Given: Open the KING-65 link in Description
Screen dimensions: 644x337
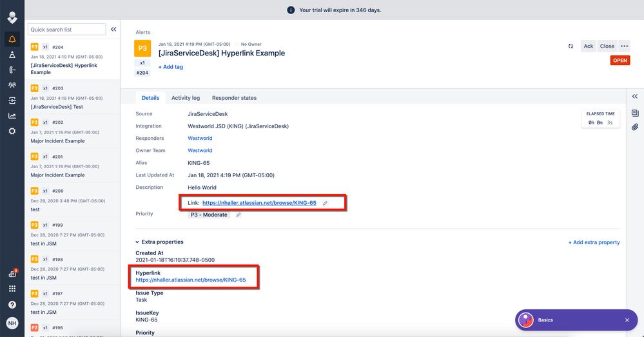Looking at the screenshot, I should [259, 203].
